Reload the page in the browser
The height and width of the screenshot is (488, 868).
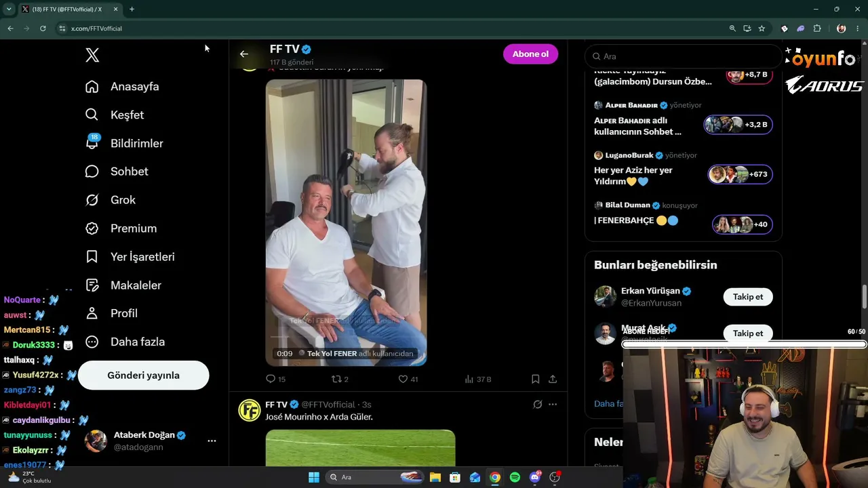click(x=43, y=28)
